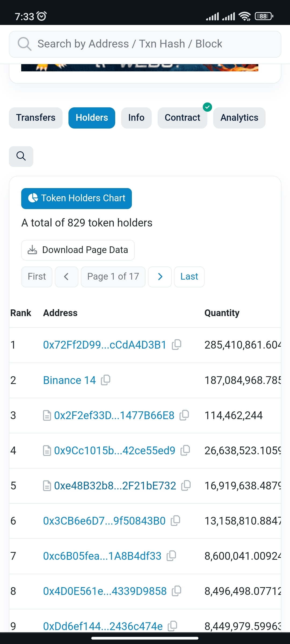Click the pie chart icon in Token Holders Chart

pos(33,198)
